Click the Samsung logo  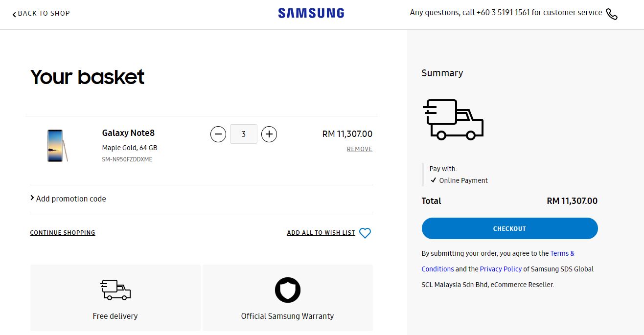tap(311, 13)
